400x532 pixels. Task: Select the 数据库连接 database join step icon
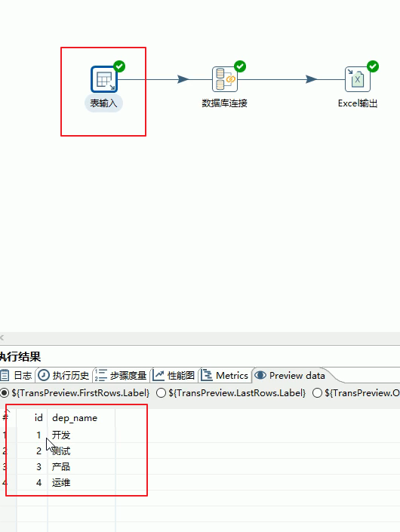click(225, 79)
